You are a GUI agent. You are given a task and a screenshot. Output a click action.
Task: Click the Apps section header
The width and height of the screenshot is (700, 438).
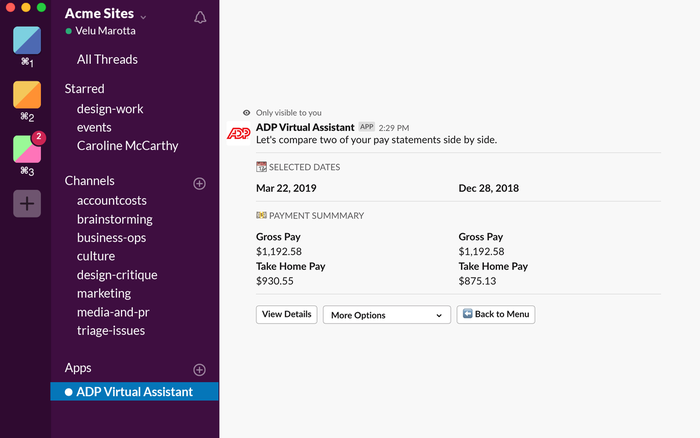(78, 367)
